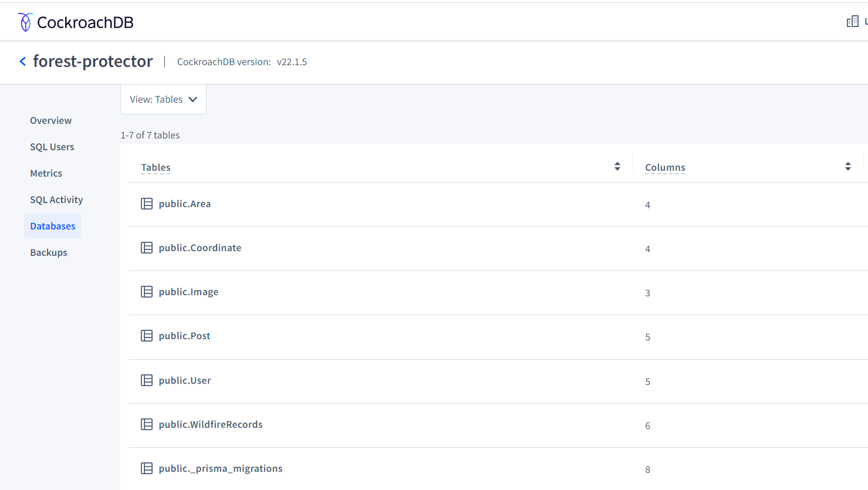Viewport: 868px width, 490px height.
Task: Click table icon next to public._prisma_migrations
Action: pos(147,468)
